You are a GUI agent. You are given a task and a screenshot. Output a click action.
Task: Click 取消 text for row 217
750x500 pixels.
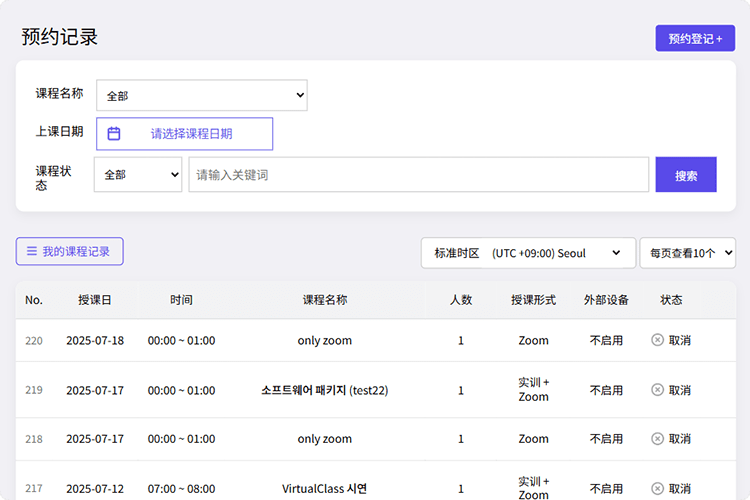point(679,489)
